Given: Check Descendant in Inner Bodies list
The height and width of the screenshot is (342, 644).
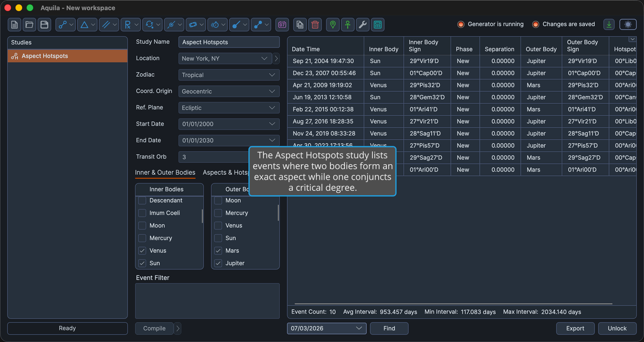Looking at the screenshot, I should point(142,200).
